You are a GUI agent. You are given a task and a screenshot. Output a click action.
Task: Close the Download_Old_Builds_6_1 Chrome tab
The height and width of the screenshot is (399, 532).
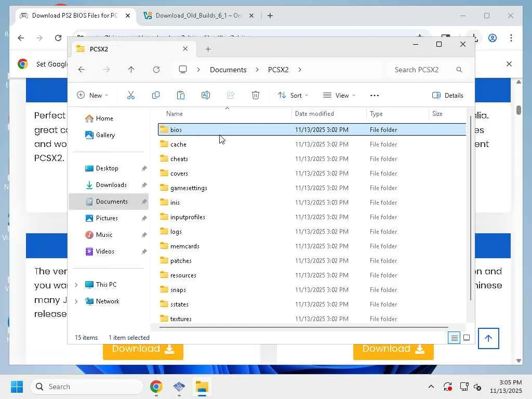coord(251,16)
